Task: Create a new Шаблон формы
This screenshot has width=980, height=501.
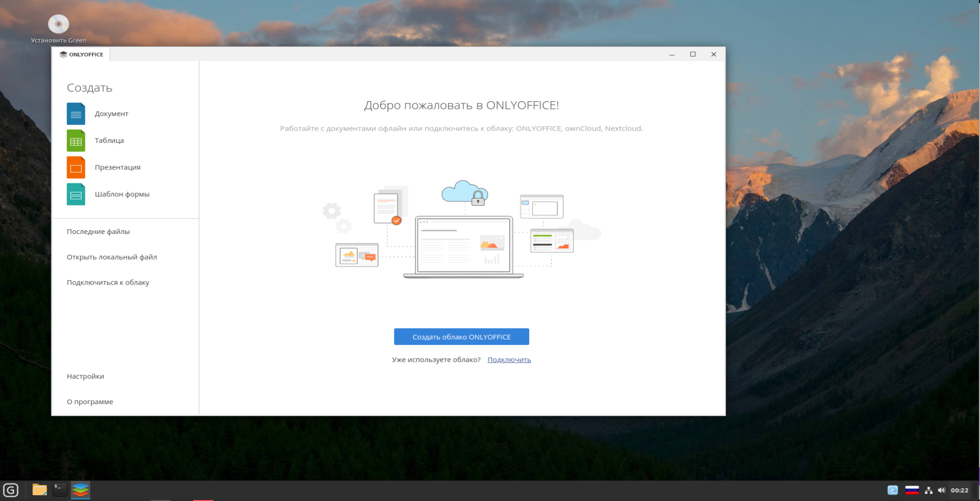Action: (x=122, y=194)
